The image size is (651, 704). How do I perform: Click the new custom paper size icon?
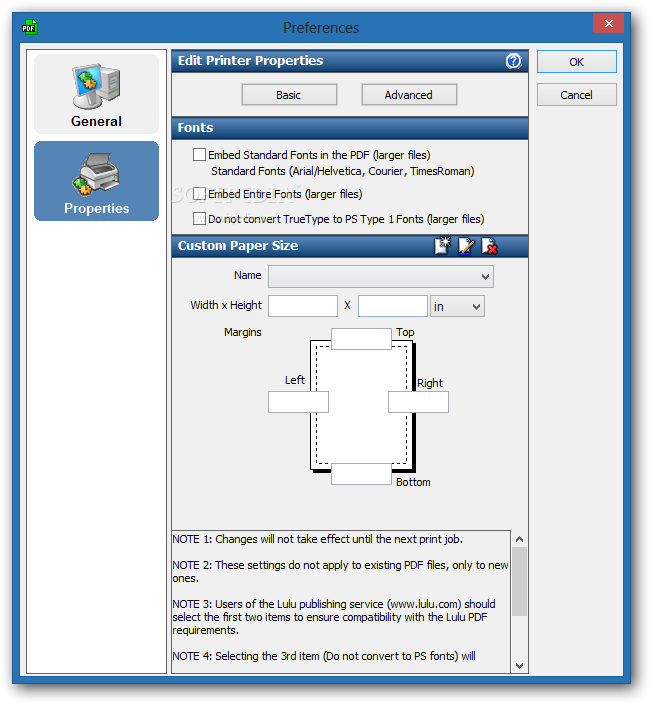[442, 246]
